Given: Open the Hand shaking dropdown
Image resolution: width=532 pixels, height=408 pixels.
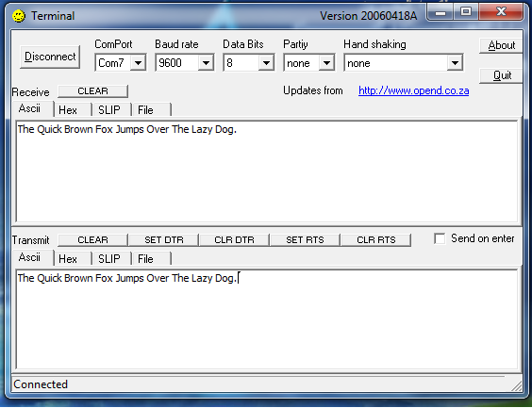Looking at the screenshot, I should click(x=455, y=63).
